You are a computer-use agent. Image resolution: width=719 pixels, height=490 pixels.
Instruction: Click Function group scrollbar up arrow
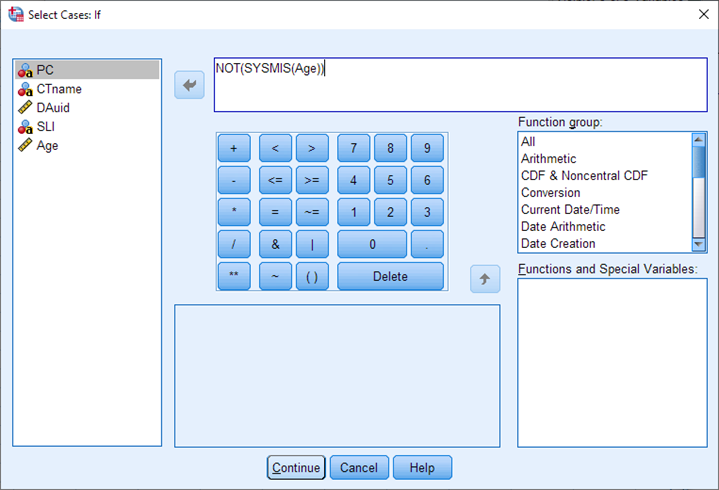(x=698, y=139)
